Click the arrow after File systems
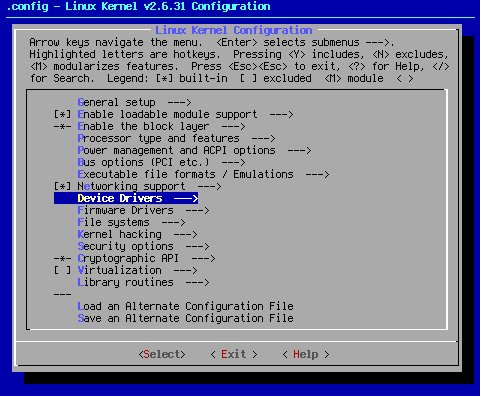 pos(173,222)
